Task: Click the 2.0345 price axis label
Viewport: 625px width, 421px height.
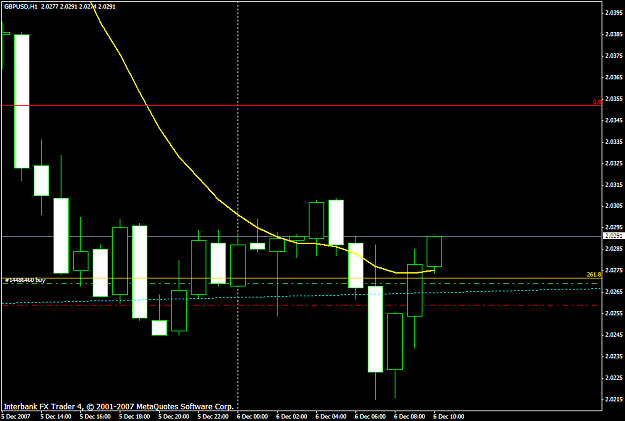Action: coord(613,120)
